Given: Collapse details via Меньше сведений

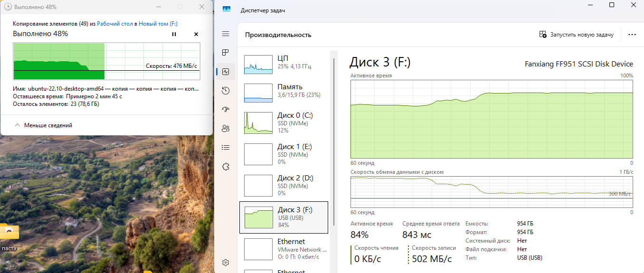Looking at the screenshot, I should pos(44,125).
